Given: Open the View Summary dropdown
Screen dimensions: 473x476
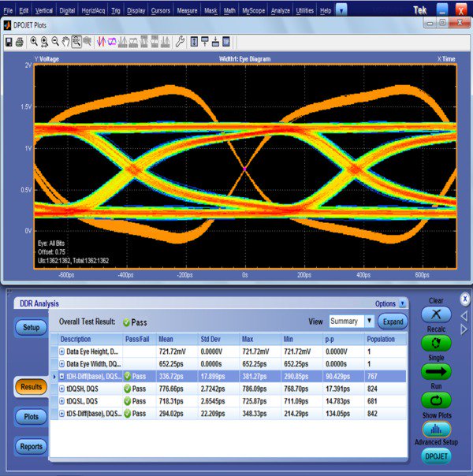Looking at the screenshot, I should (369, 322).
